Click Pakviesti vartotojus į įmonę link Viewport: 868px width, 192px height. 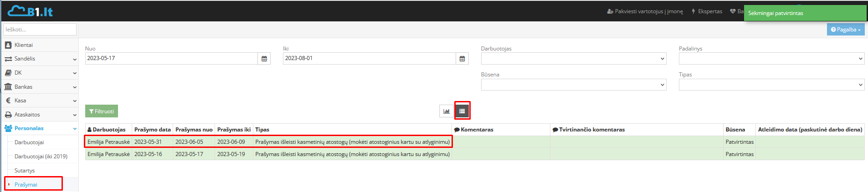[645, 11]
